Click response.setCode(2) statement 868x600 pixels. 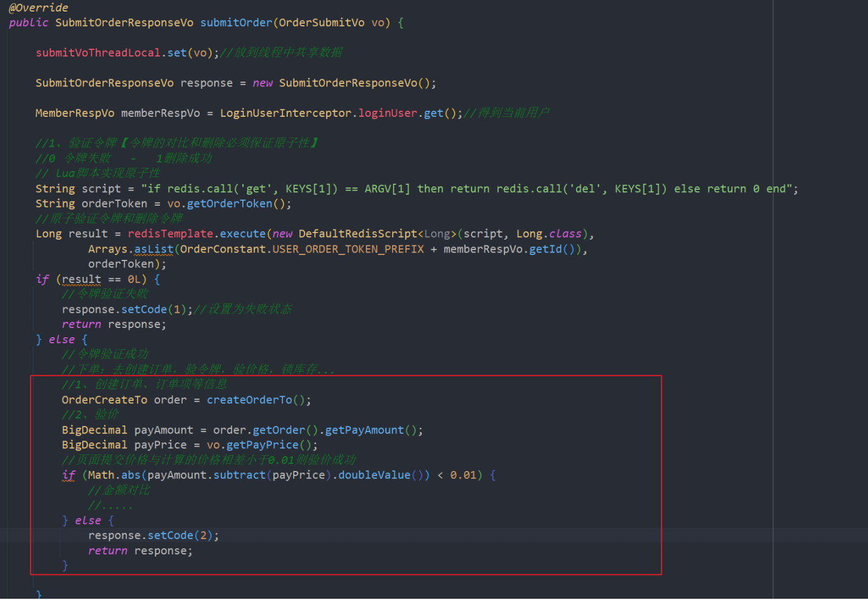tap(153, 535)
